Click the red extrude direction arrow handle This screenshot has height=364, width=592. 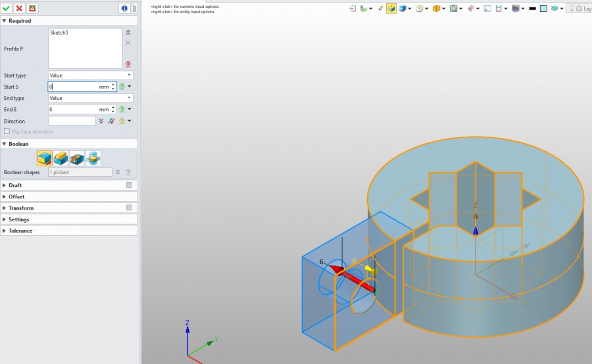pyautogui.click(x=353, y=278)
